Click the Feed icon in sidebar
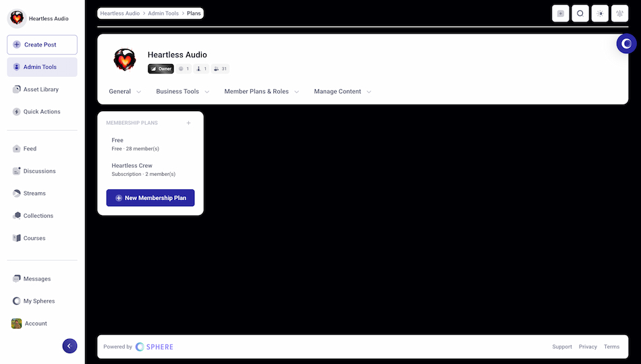641x364 pixels. point(16,149)
